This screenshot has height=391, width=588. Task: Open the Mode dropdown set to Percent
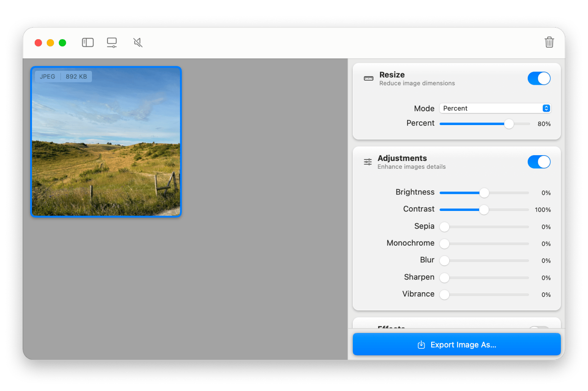pyautogui.click(x=495, y=108)
